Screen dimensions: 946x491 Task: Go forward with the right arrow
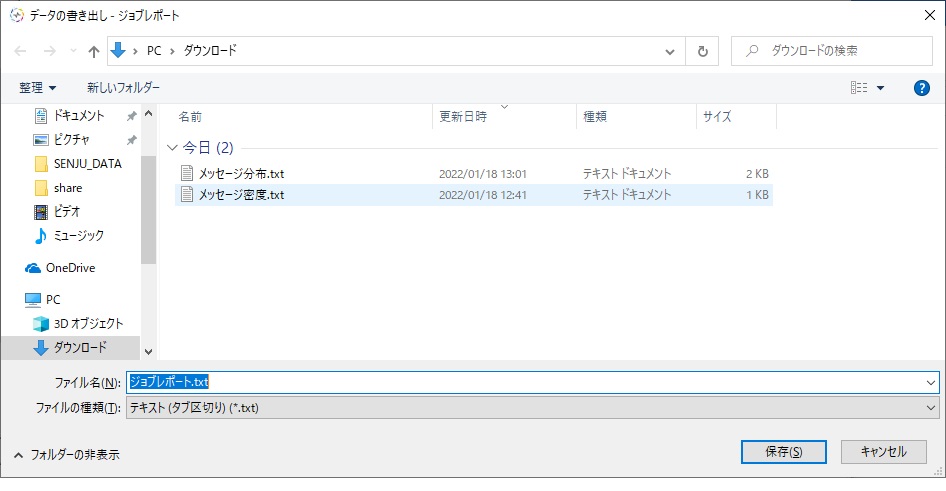click(x=49, y=51)
